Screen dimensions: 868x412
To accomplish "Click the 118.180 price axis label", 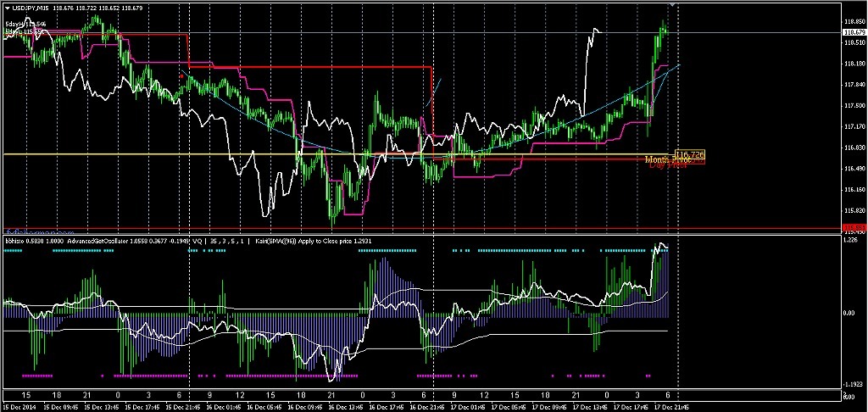I will click(x=854, y=64).
